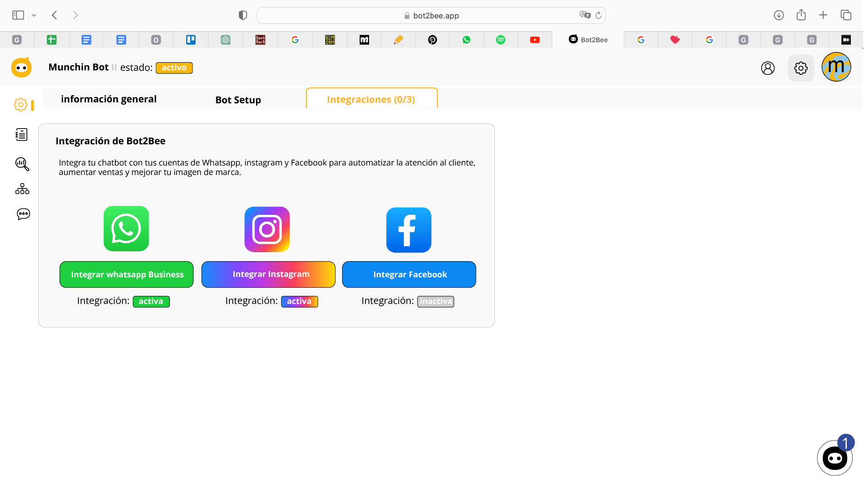Open the flow hierarchy sidebar icon
The image size is (868, 483).
[x=22, y=189]
